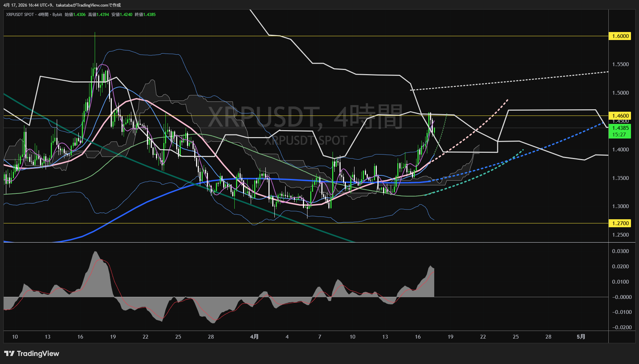639x364 pixels.
Task: Click the yellow 1.6000 price label
Action: 620,36
